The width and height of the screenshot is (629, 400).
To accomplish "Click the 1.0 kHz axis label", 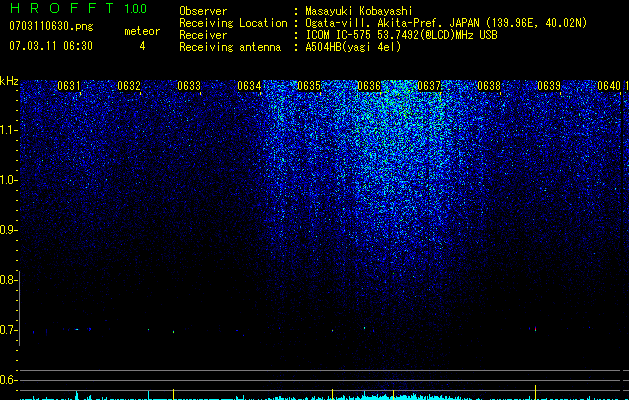I will coord(8,180).
